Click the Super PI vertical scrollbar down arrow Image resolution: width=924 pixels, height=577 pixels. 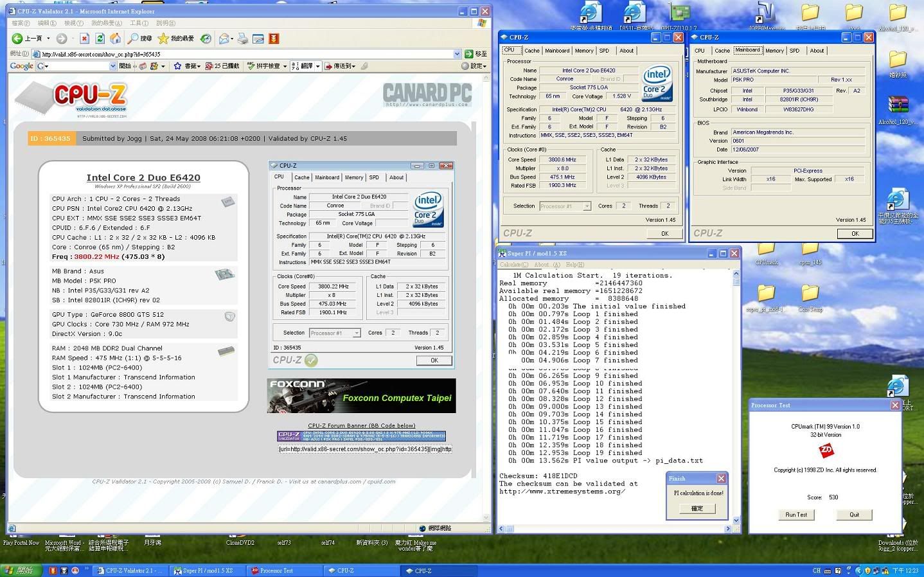(736, 520)
